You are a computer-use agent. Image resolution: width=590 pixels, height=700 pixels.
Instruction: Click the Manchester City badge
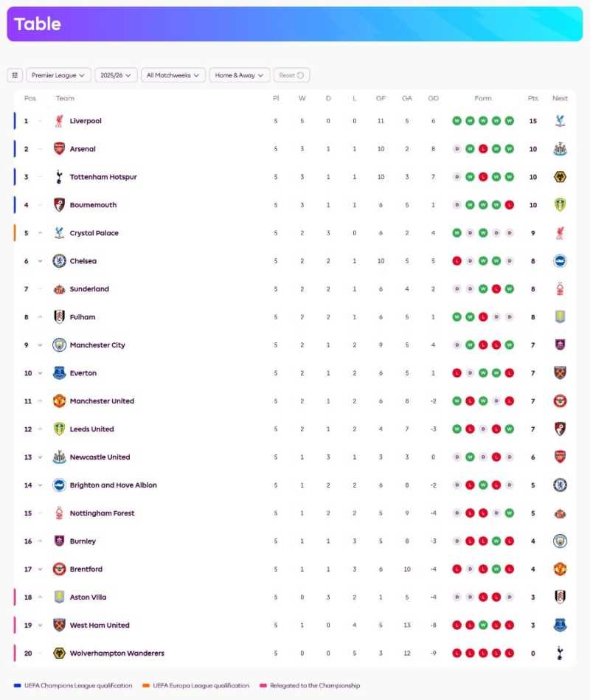tap(60, 344)
